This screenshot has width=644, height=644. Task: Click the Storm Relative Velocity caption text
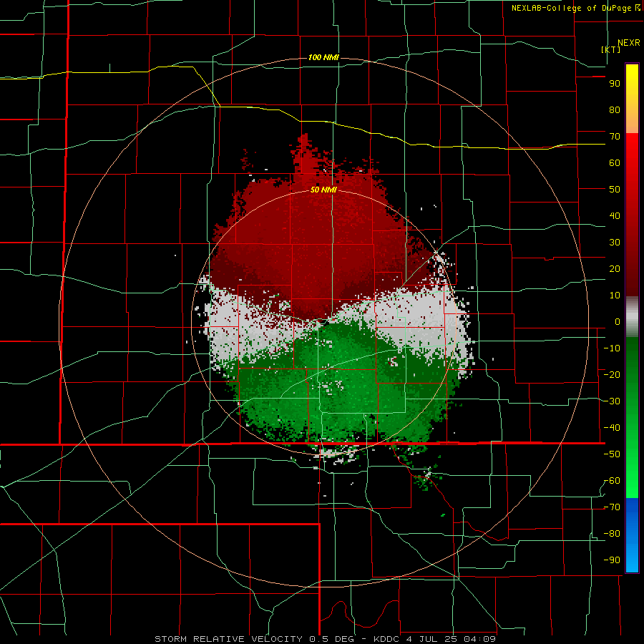325,639
